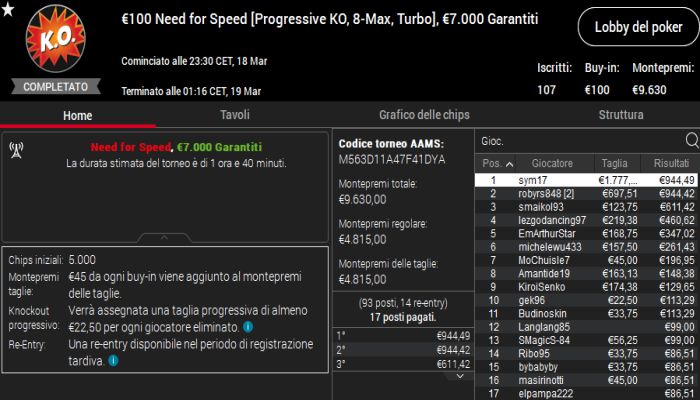Select the Home tab
This screenshot has width=700, height=400.
click(x=77, y=115)
